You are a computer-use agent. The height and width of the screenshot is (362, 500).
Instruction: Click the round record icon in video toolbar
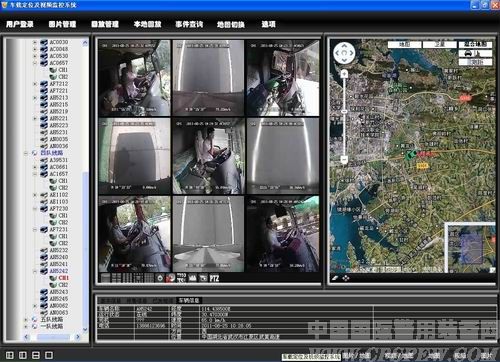[x=160, y=278]
